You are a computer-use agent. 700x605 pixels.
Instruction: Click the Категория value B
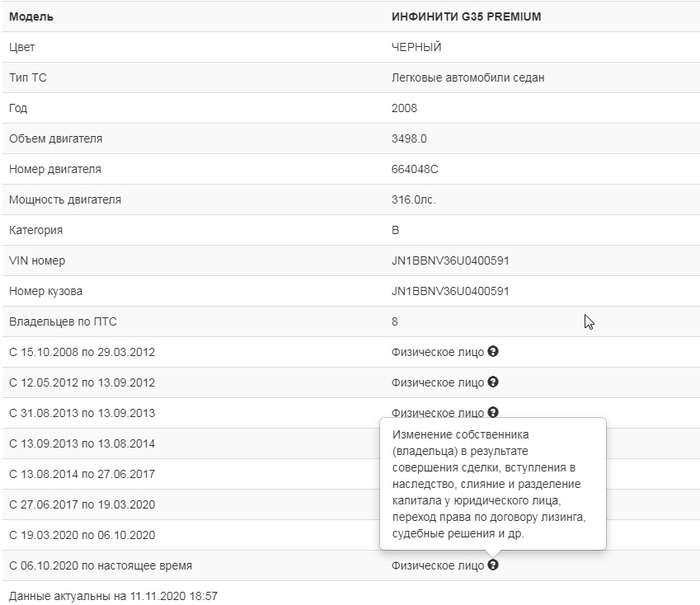[x=395, y=230]
